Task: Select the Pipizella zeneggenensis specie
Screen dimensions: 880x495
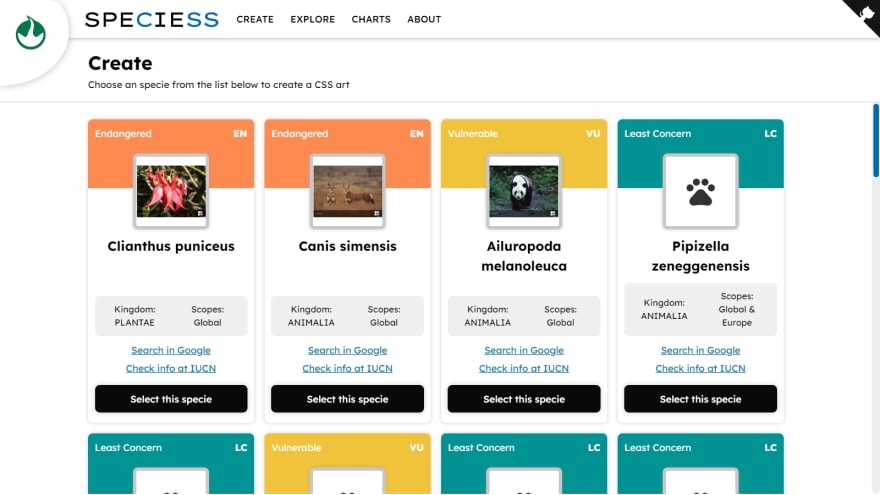Action: point(700,399)
